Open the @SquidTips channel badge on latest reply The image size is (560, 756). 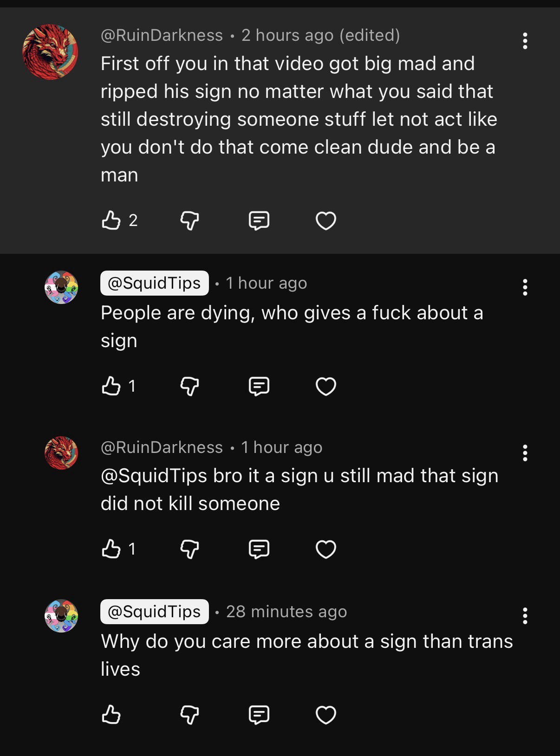pos(154,612)
